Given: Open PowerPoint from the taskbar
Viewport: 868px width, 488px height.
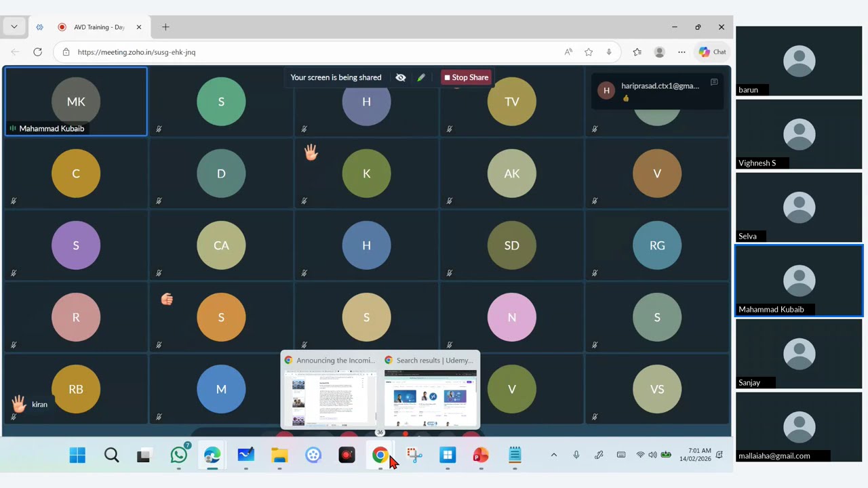Looking at the screenshot, I should pos(481,455).
